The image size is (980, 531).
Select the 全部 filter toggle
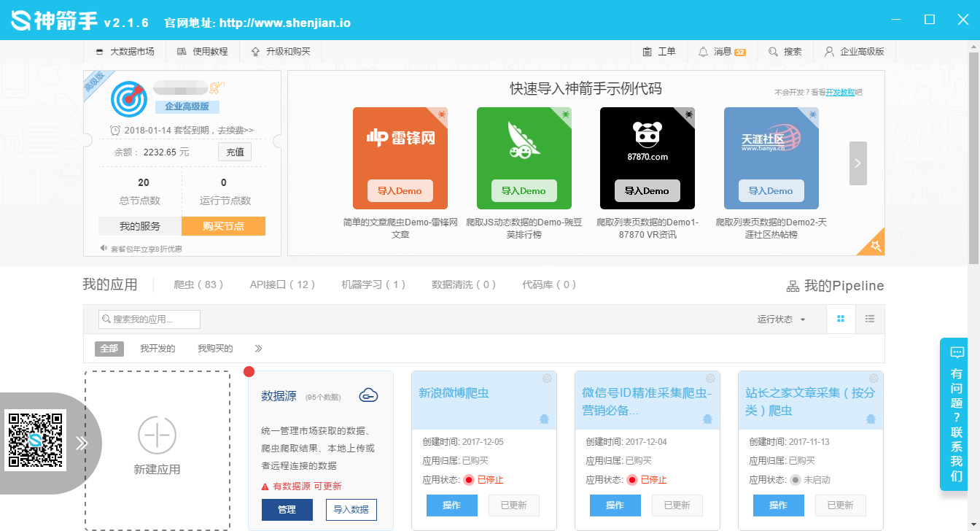coord(109,349)
